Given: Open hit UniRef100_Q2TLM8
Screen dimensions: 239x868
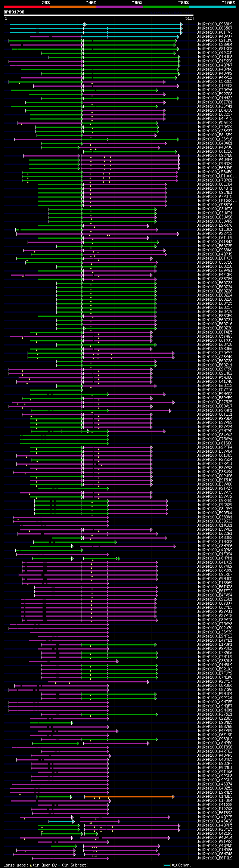Looking at the screenshot, I should pyautogui.click(x=214, y=41).
